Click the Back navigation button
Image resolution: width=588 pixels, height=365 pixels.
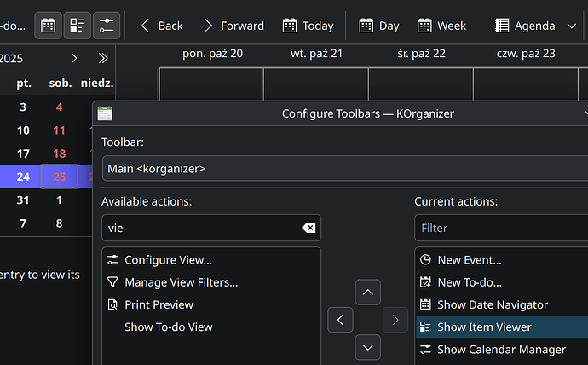pyautogui.click(x=161, y=26)
